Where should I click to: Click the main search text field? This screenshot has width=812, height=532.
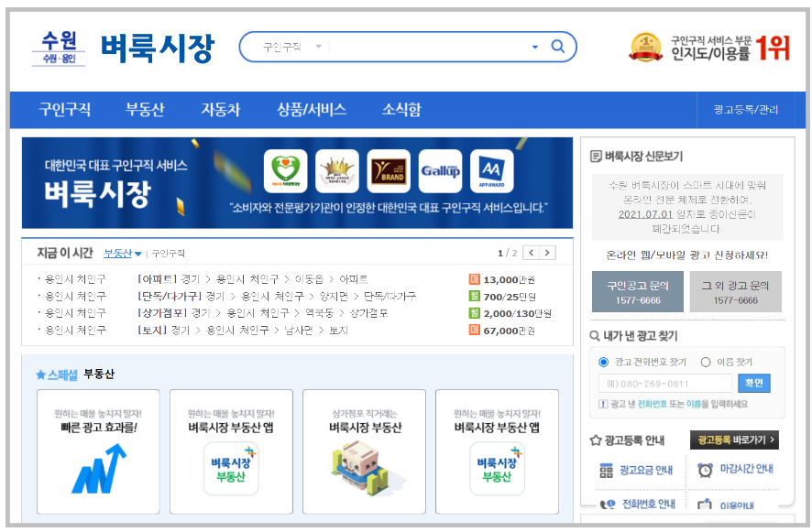[x=429, y=47]
